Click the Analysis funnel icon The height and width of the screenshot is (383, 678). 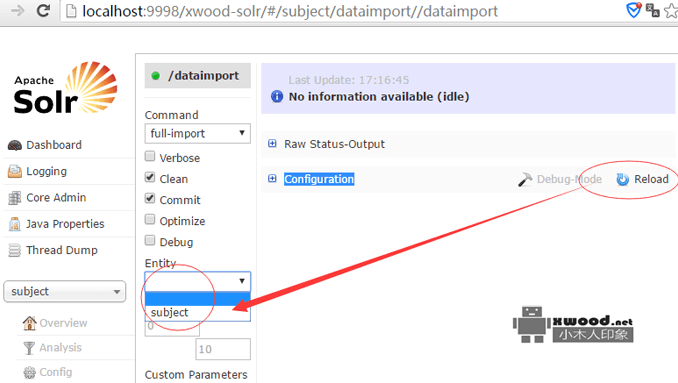29,348
